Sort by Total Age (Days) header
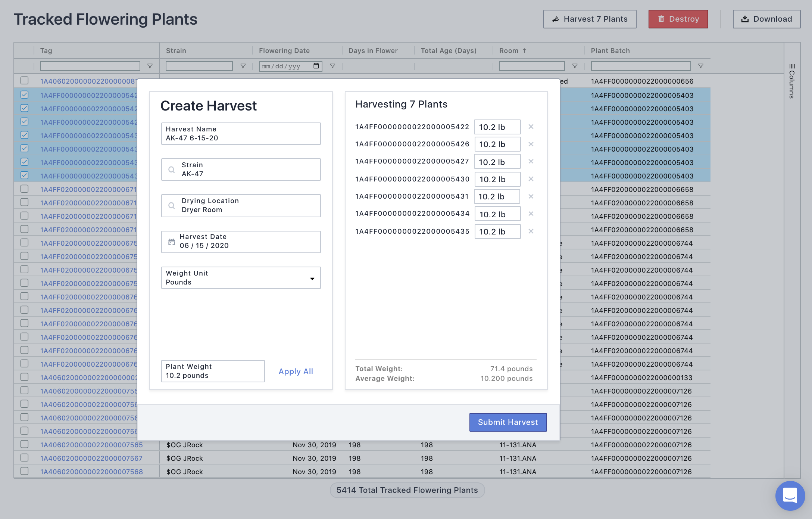 [449, 50]
